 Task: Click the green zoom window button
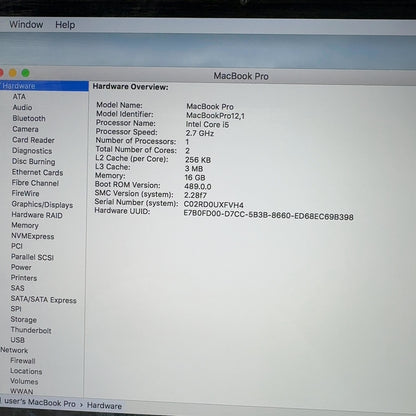pyautogui.click(x=26, y=73)
